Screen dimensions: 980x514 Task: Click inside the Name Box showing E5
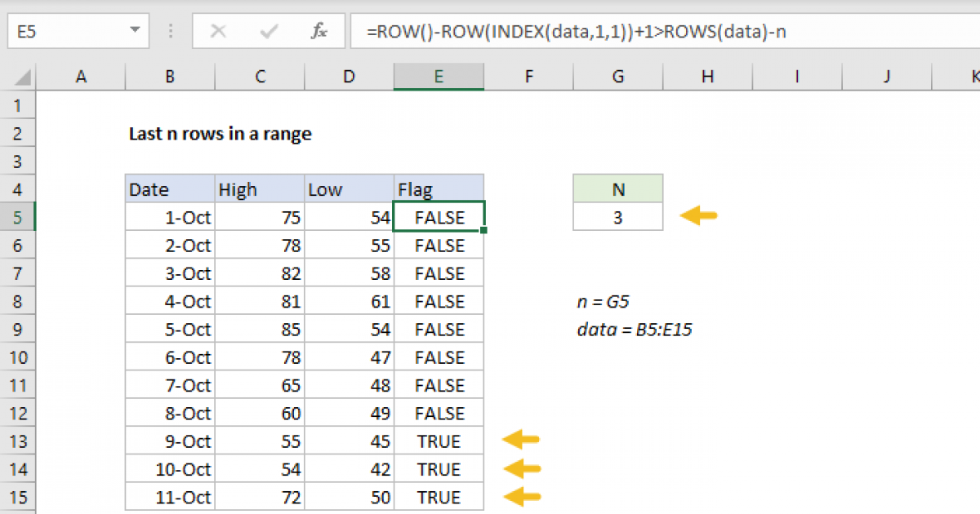pos(65,32)
